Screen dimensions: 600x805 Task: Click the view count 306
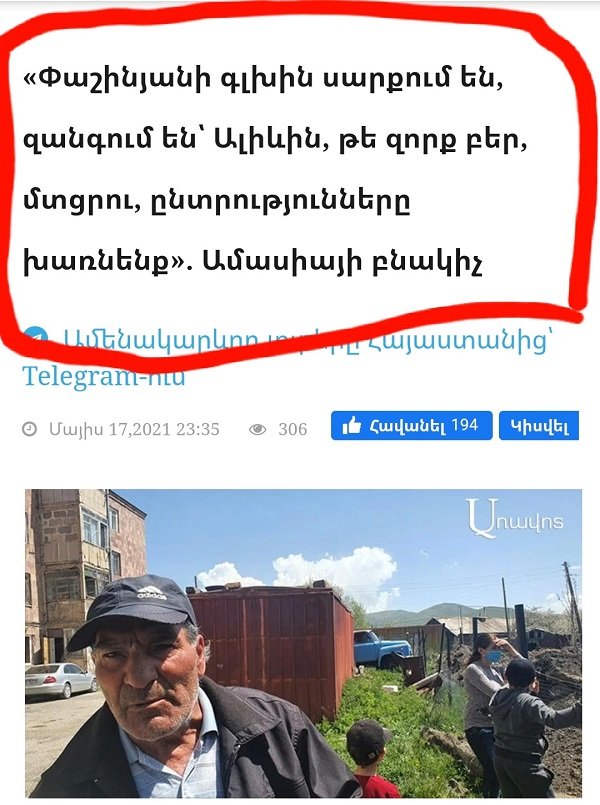point(293,429)
